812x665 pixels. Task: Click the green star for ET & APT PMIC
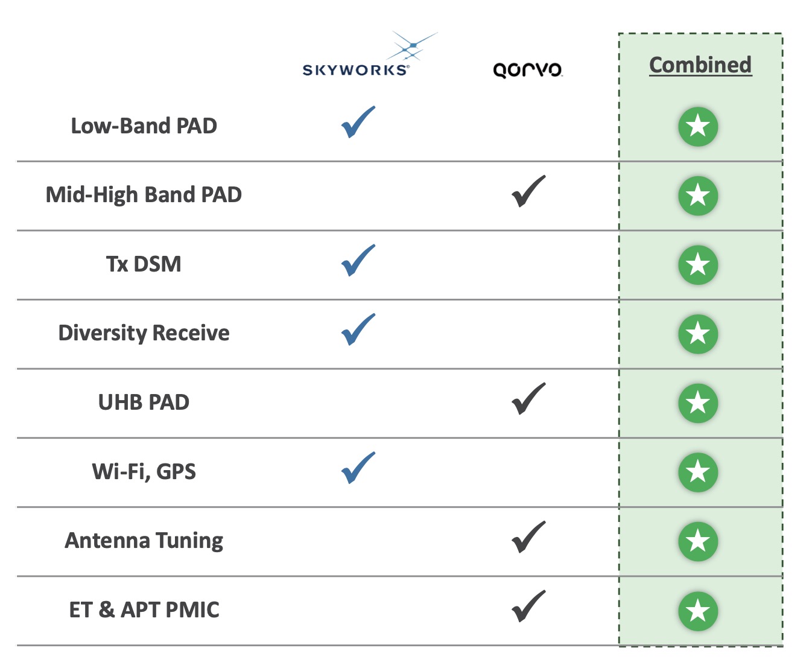(x=698, y=611)
